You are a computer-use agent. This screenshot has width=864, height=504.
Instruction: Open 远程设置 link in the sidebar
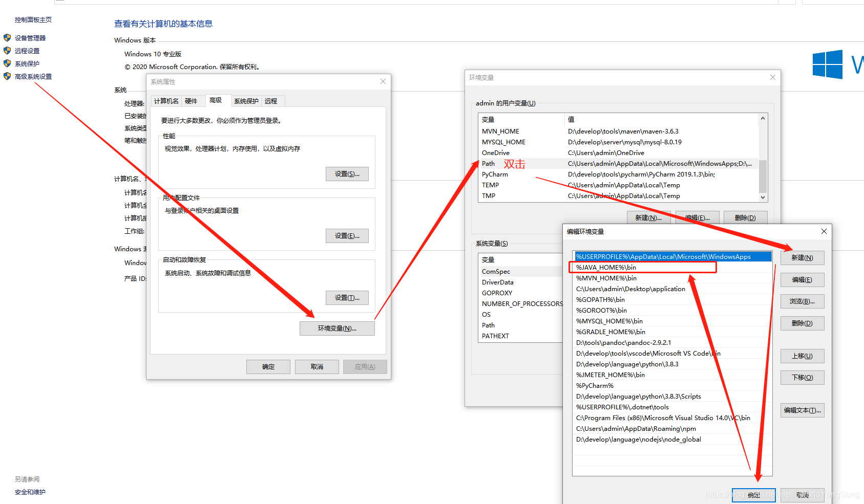(x=27, y=51)
